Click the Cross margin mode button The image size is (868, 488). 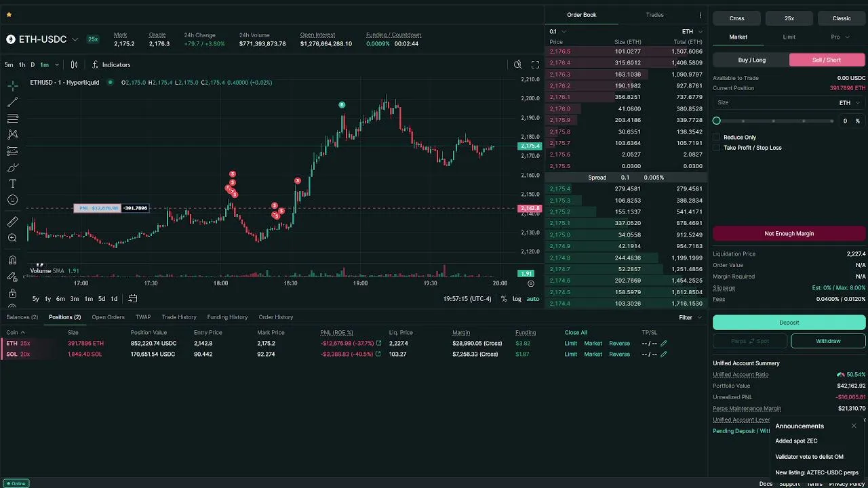pyautogui.click(x=737, y=18)
